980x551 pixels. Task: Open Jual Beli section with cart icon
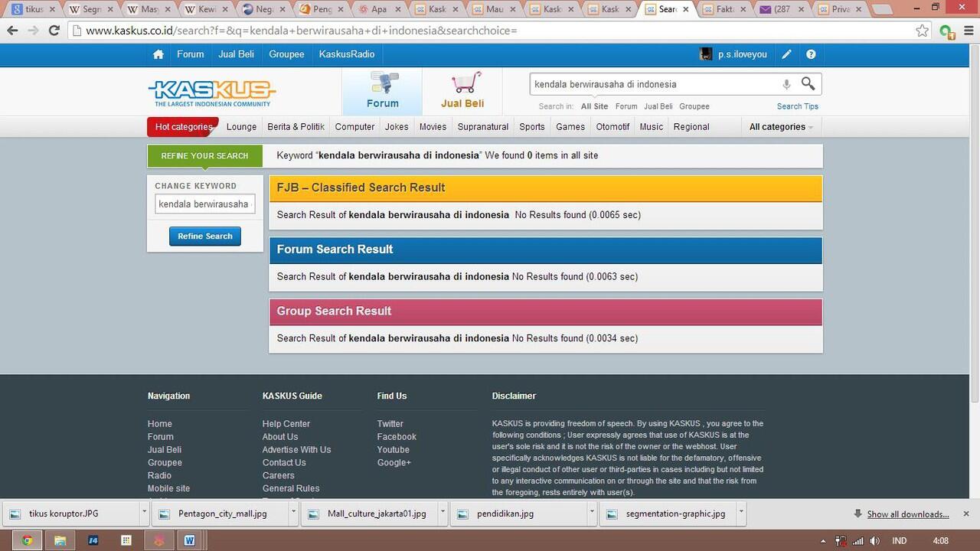click(x=462, y=91)
